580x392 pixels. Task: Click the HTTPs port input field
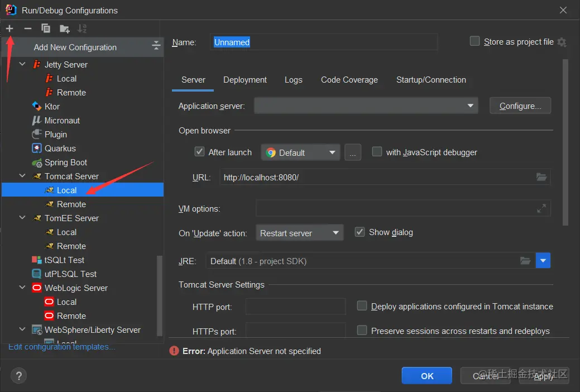[x=295, y=330]
